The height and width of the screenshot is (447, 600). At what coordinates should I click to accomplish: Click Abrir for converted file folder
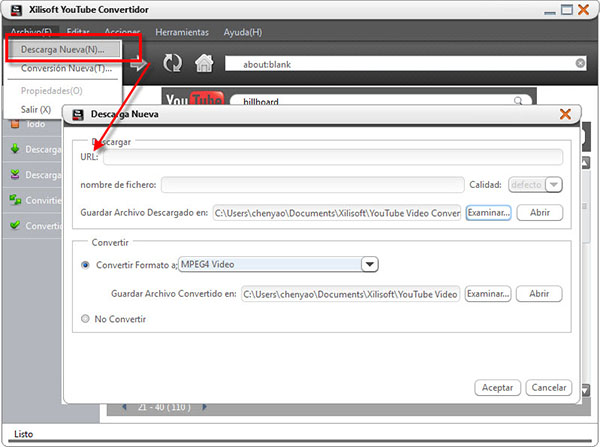click(539, 294)
